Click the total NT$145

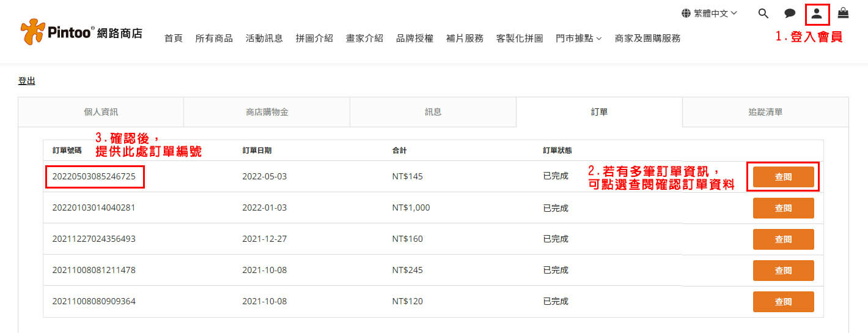pos(408,176)
